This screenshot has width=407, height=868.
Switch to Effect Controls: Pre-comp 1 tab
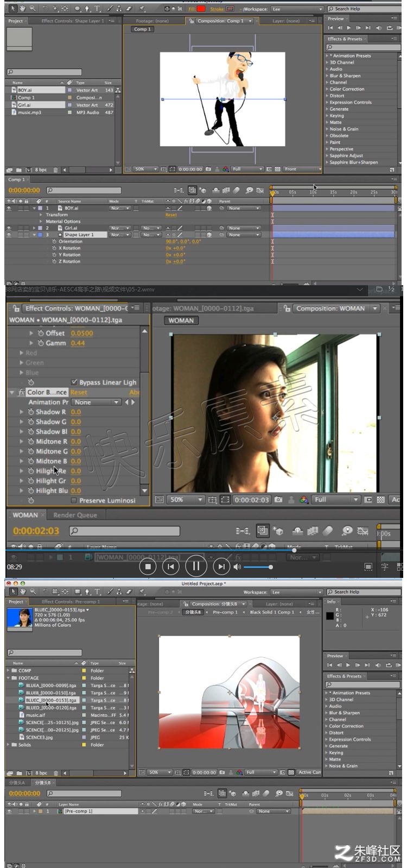coord(71,601)
